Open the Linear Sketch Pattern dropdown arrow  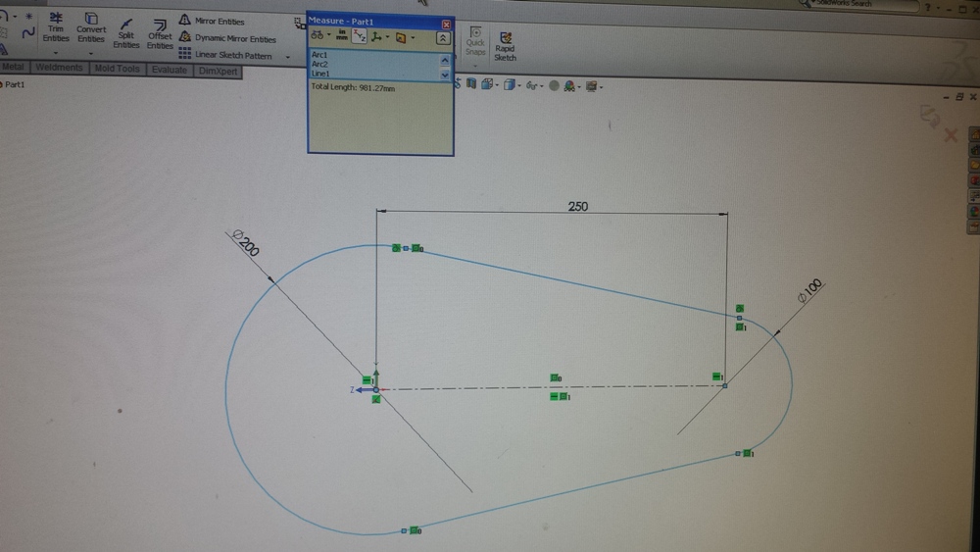pos(288,57)
